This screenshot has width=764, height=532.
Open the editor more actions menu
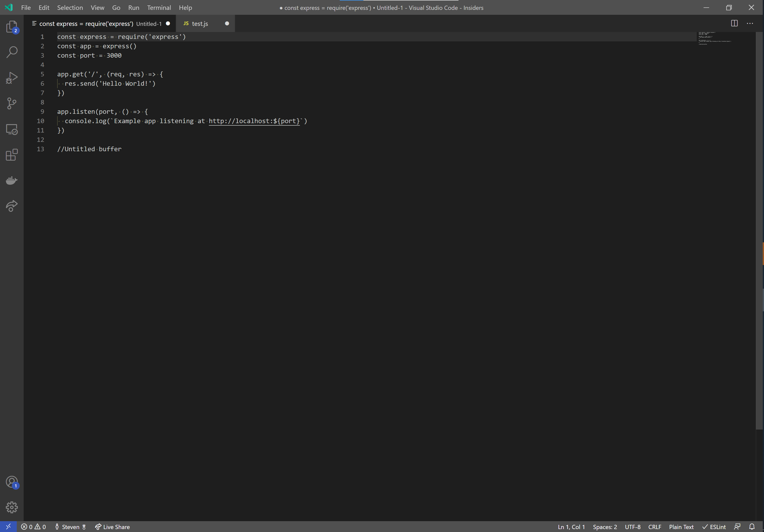click(750, 23)
